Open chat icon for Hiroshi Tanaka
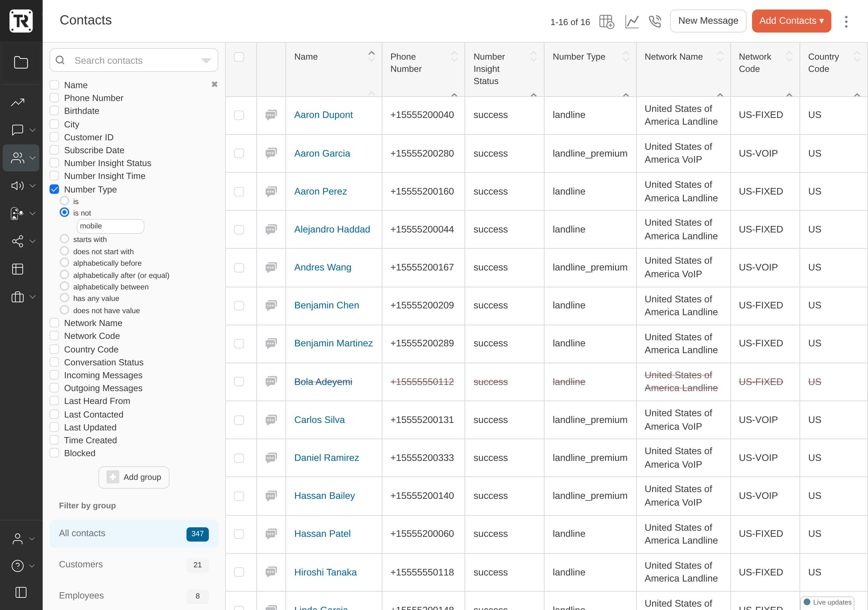The width and height of the screenshot is (868, 610). pyautogui.click(x=271, y=572)
